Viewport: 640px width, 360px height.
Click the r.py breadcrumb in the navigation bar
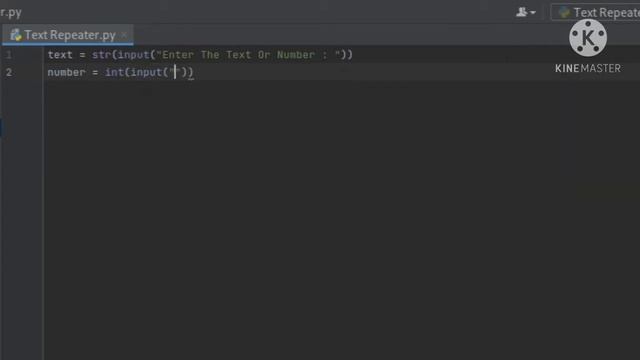[x=11, y=12]
